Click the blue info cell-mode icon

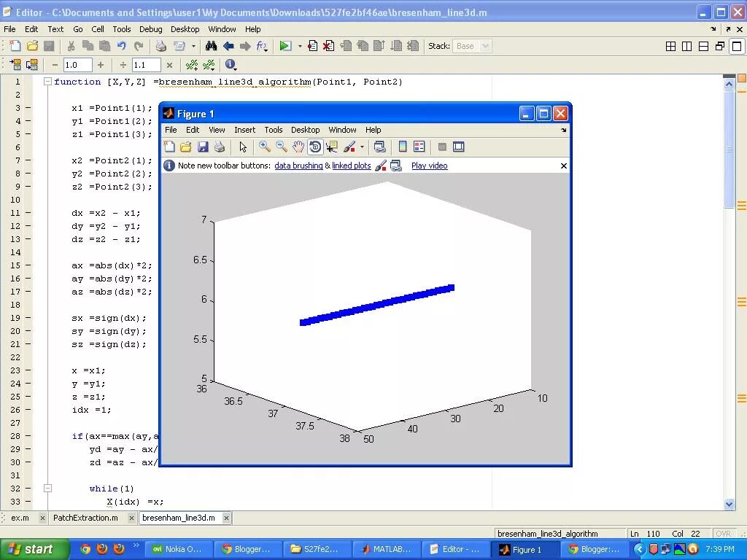[231, 64]
